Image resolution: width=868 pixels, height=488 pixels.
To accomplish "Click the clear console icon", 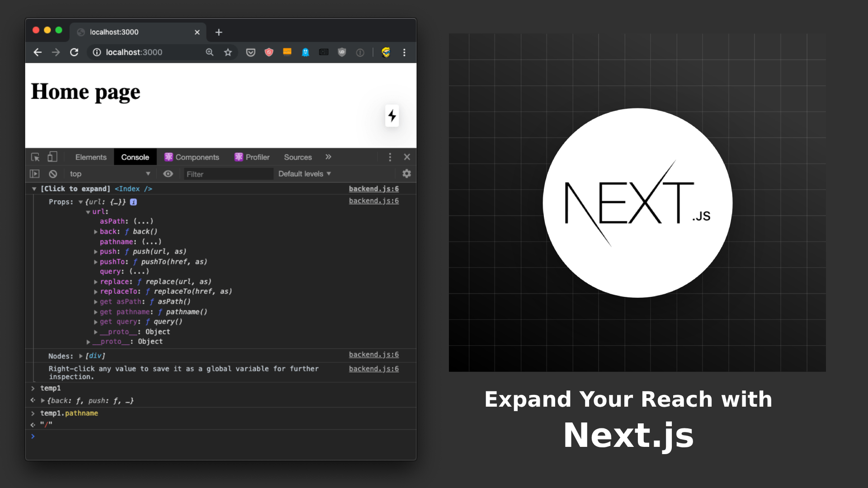I will coord(53,174).
